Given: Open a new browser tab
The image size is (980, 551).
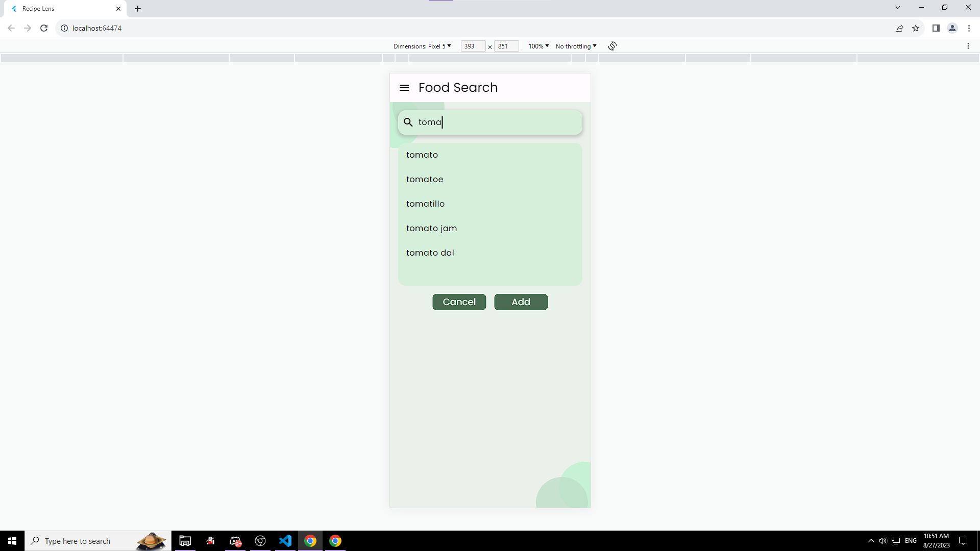Looking at the screenshot, I should 138,9.
